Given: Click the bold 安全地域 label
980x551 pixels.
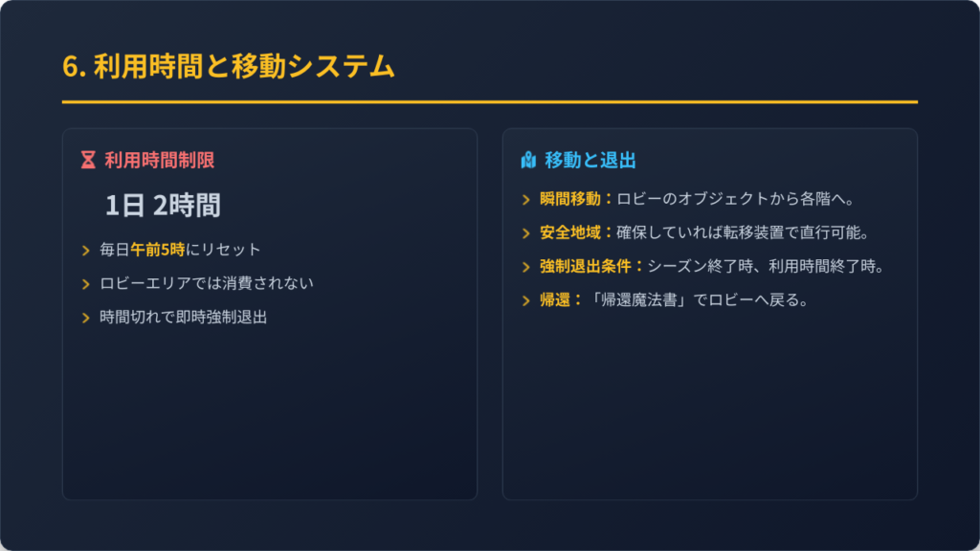Looking at the screenshot, I should 570,232.
